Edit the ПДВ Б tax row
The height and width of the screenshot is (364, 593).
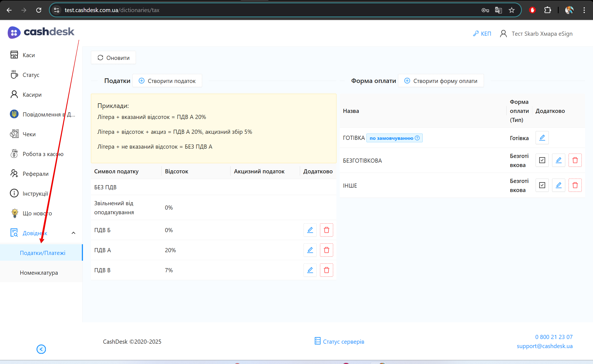click(310, 230)
